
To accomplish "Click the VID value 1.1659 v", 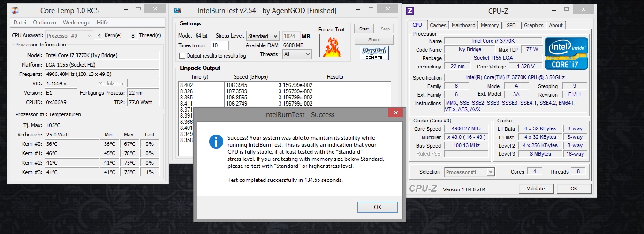I will click(61, 83).
